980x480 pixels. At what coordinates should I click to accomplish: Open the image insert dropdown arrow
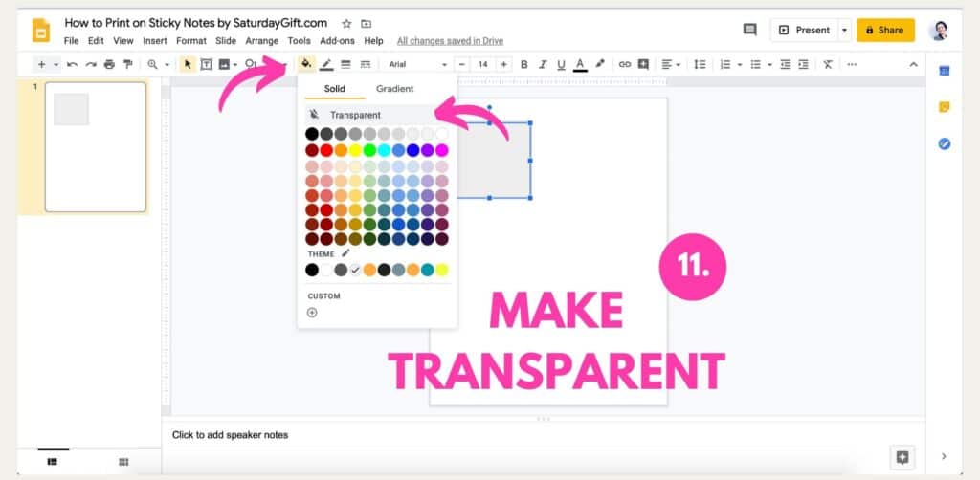pyautogui.click(x=235, y=64)
